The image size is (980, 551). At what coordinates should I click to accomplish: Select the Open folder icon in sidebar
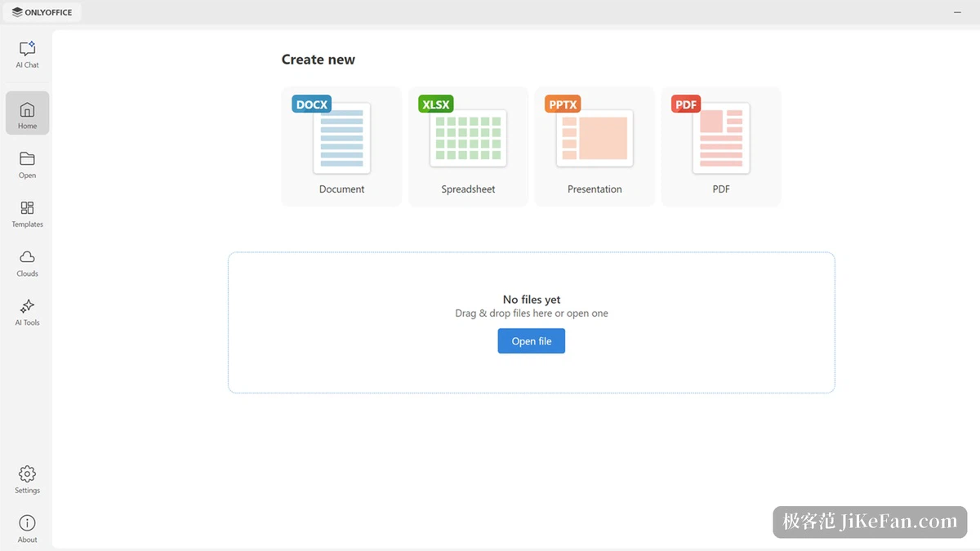pyautogui.click(x=27, y=164)
